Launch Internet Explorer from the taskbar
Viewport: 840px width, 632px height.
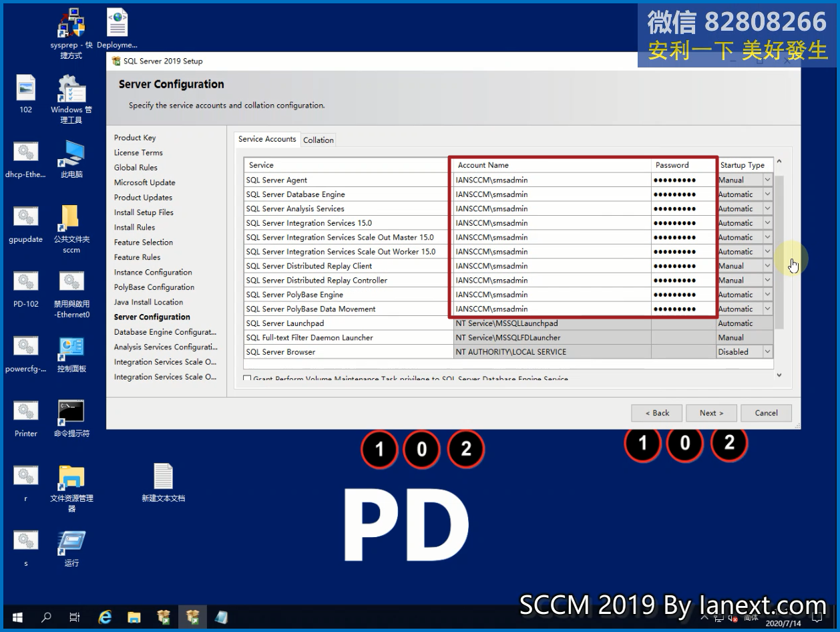click(105, 617)
